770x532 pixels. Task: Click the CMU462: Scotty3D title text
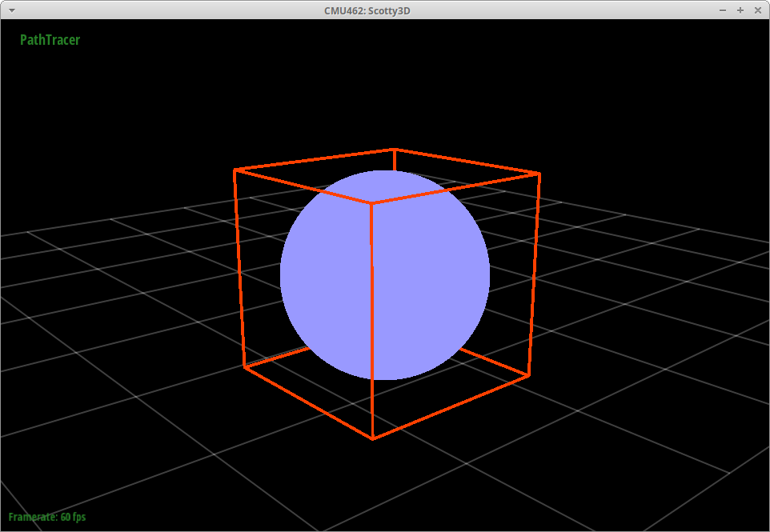[x=367, y=10]
